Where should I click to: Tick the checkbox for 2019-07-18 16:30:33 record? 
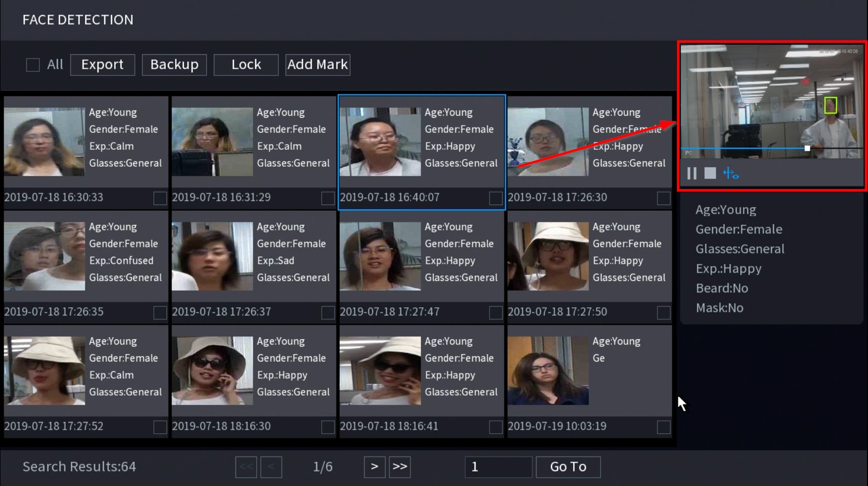coord(160,198)
